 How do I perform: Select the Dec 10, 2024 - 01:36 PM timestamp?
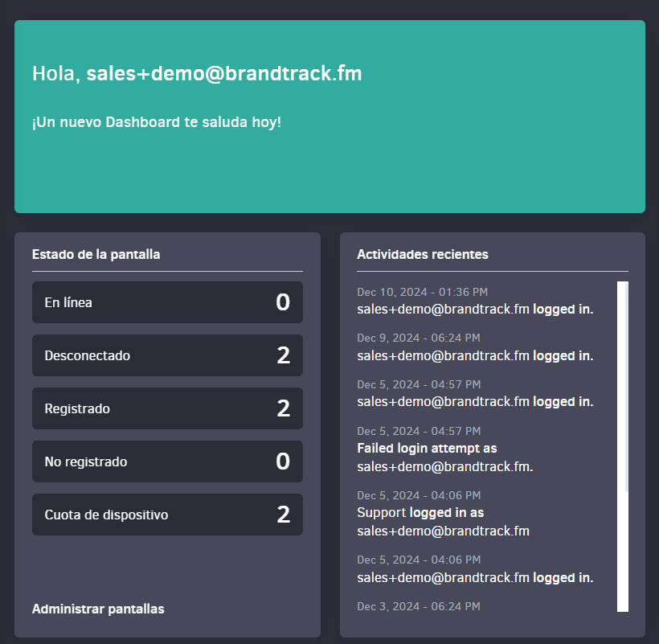tap(423, 292)
